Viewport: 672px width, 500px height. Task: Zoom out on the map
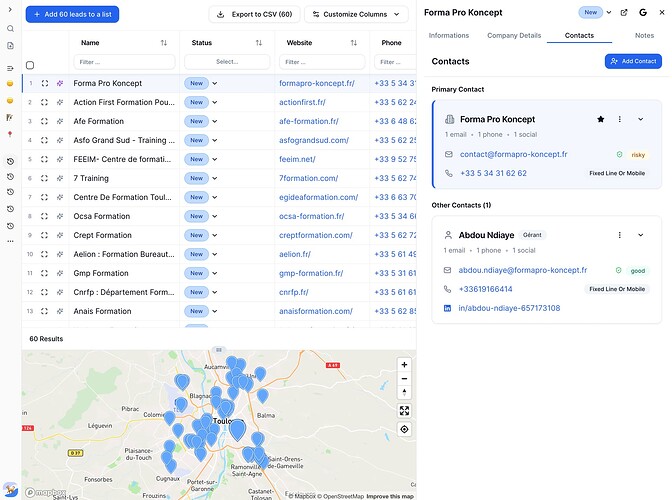(x=404, y=379)
